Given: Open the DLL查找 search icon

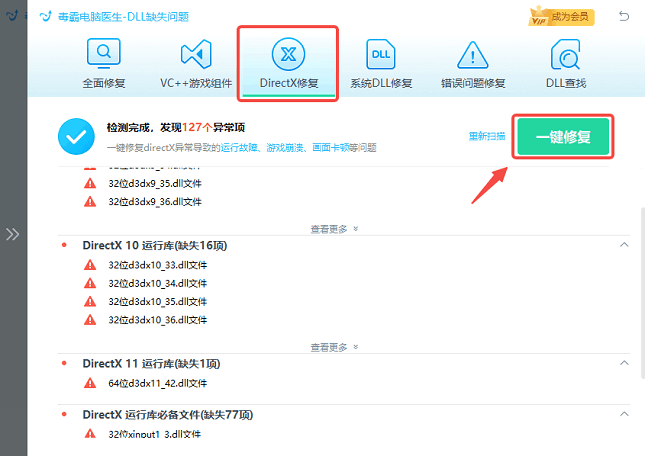Looking at the screenshot, I should pyautogui.click(x=566, y=54).
